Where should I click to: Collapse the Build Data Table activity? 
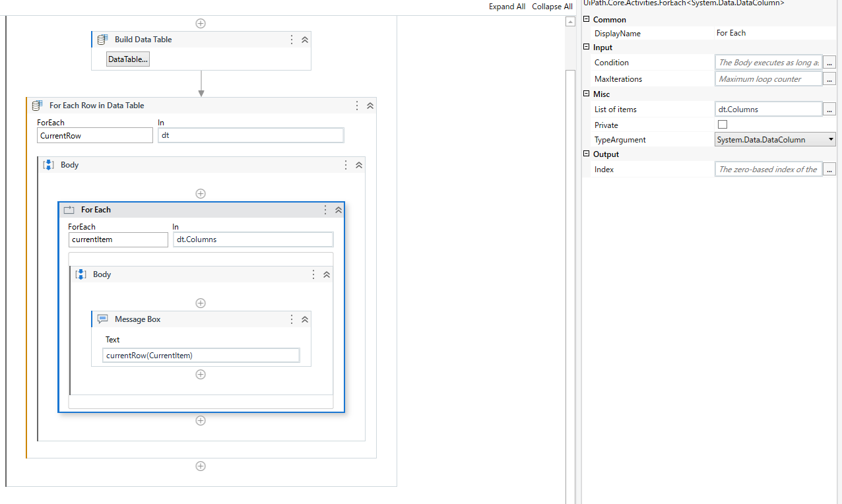point(305,40)
